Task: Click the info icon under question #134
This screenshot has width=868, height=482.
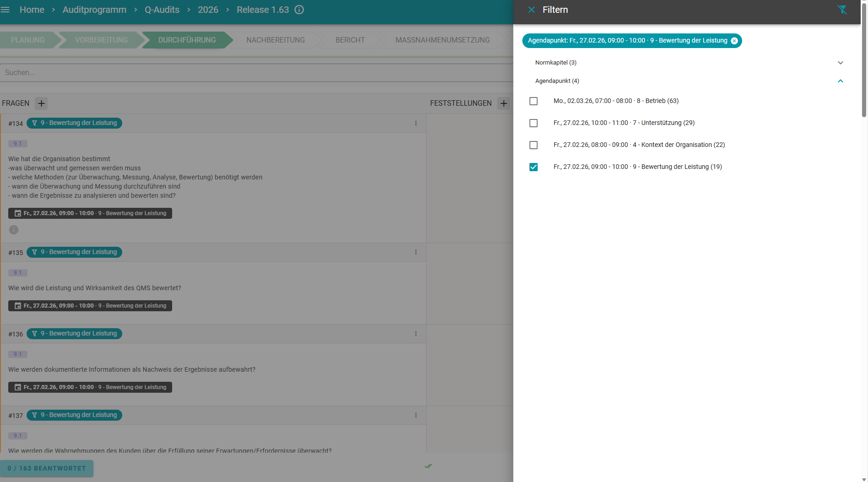Action: tap(14, 230)
